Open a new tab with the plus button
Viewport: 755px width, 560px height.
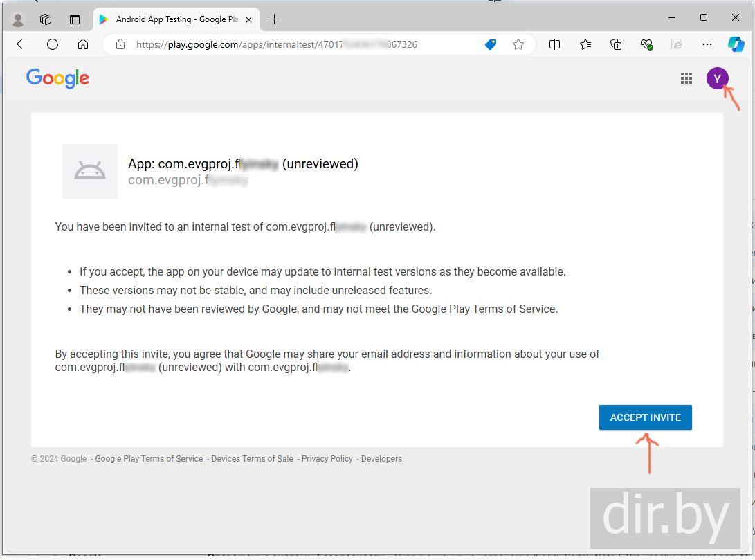275,19
